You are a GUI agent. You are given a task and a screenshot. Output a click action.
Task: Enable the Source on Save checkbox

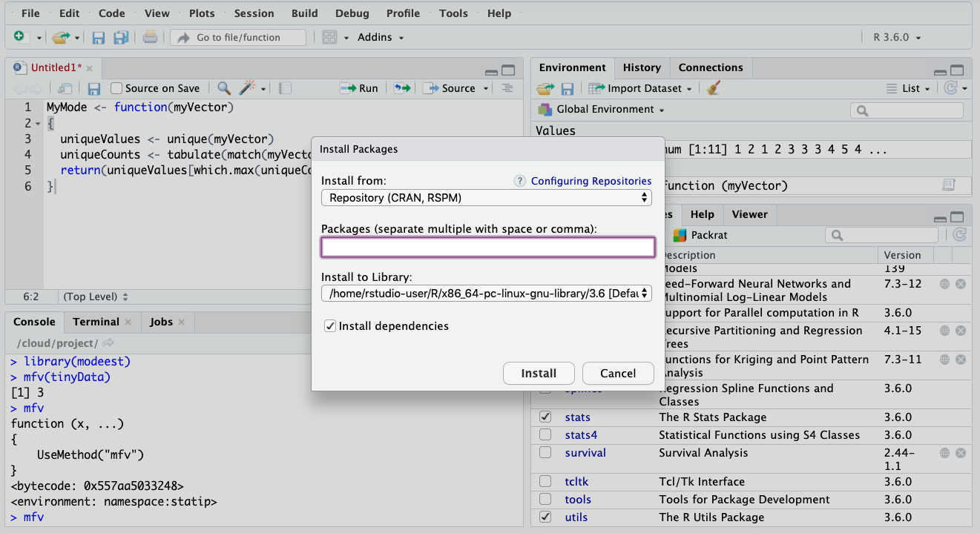(116, 88)
